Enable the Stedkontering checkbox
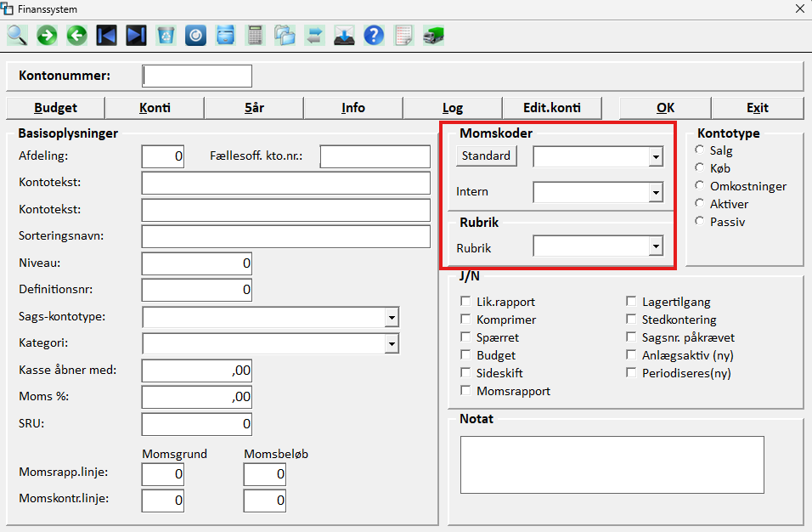Image resolution: width=812 pixels, height=532 pixels. pos(631,319)
